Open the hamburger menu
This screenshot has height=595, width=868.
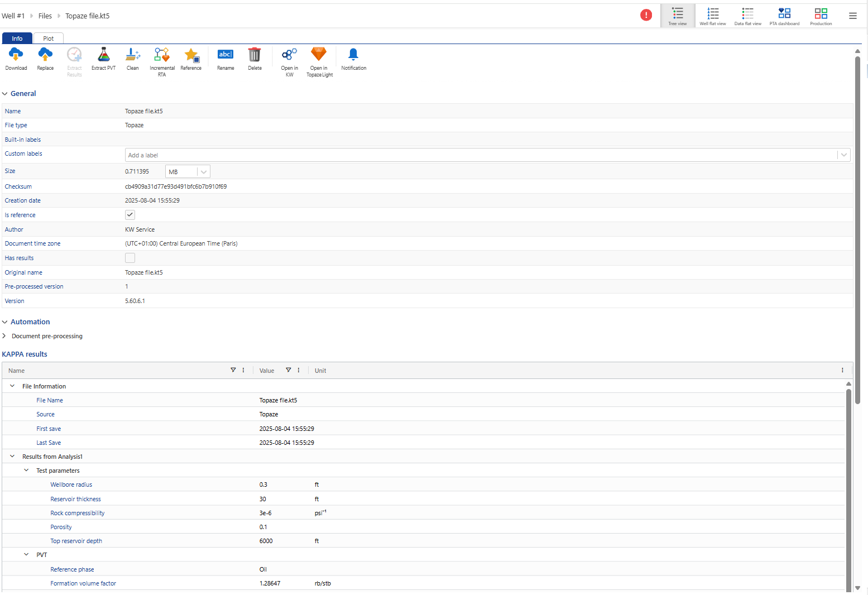[x=852, y=16]
